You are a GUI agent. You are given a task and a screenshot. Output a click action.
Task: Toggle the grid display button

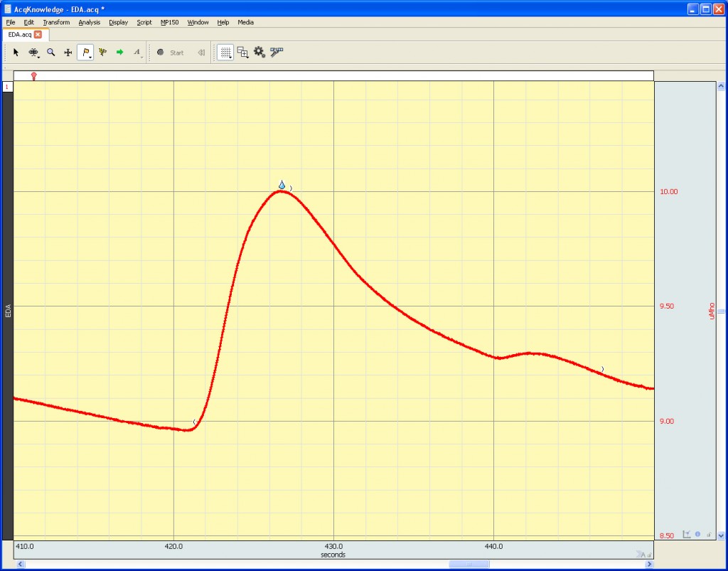tap(225, 53)
